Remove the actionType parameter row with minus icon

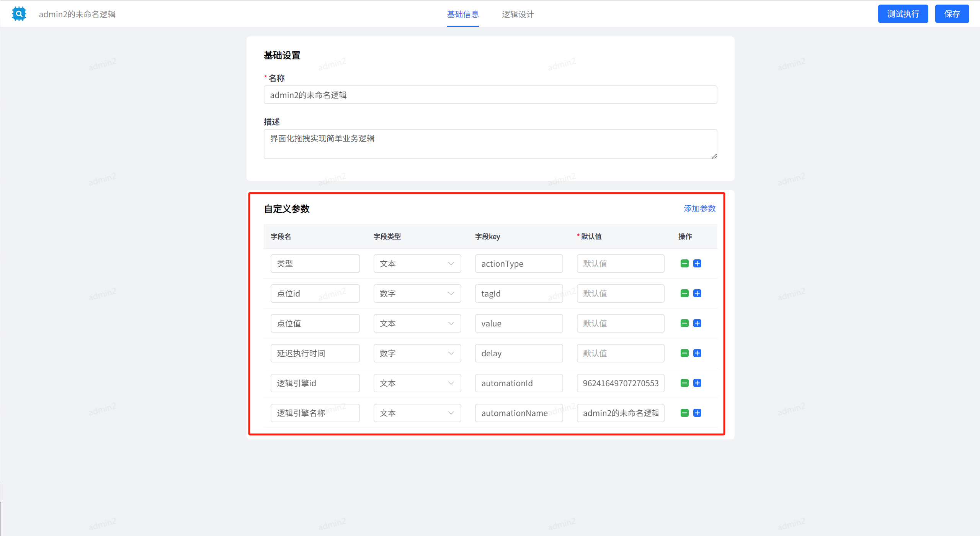[684, 263]
